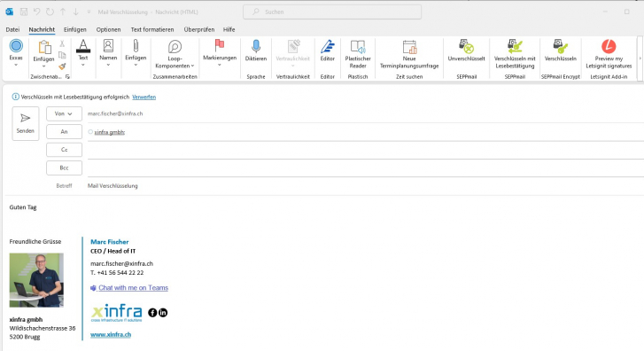
Task: Click the Vertraulichkeit icon
Action: 293,46
